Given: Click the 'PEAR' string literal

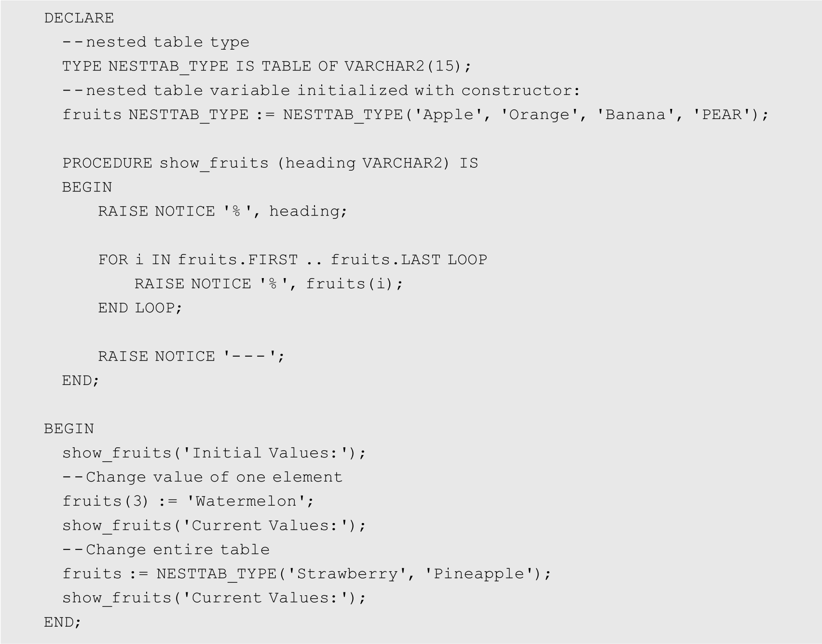Looking at the screenshot, I should 722,115.
